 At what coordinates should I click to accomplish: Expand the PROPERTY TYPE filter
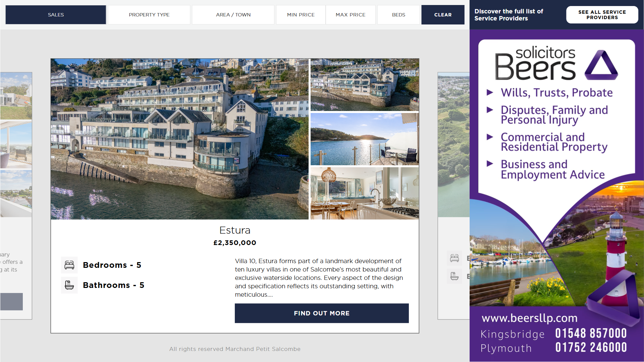[x=149, y=15]
